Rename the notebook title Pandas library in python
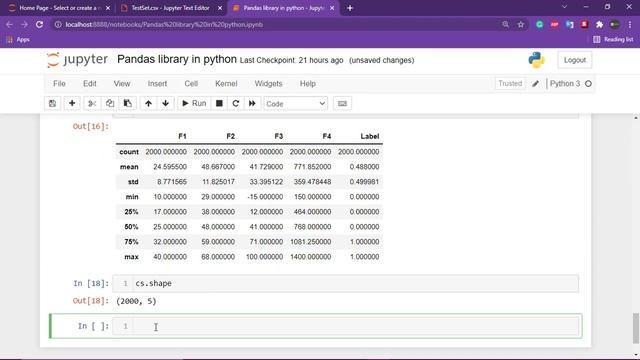 [177, 59]
